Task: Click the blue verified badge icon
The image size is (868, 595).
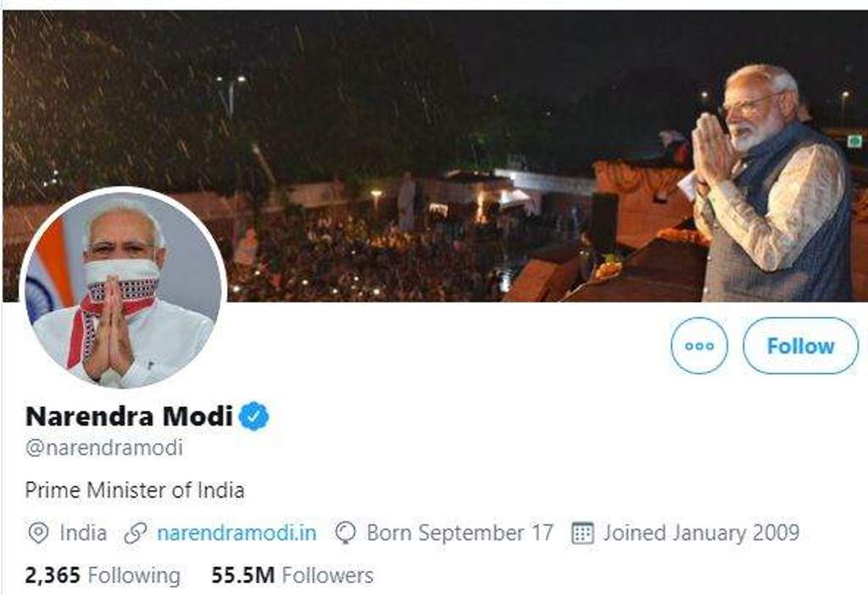Action: click(x=253, y=416)
